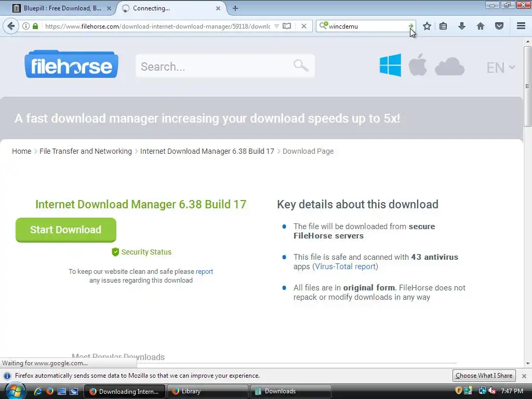The height and width of the screenshot is (399, 532).
Task: Open address bar history dropdown arrow
Action: tap(276, 26)
